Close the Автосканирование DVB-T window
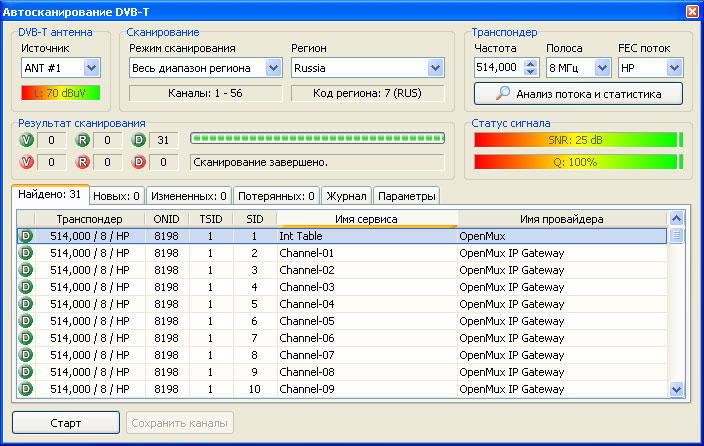 point(692,11)
